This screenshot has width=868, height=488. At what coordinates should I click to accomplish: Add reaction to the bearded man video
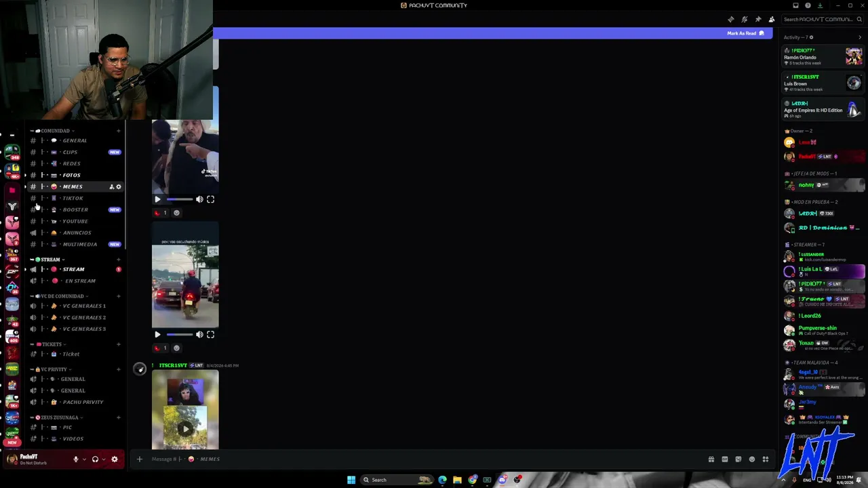click(176, 213)
